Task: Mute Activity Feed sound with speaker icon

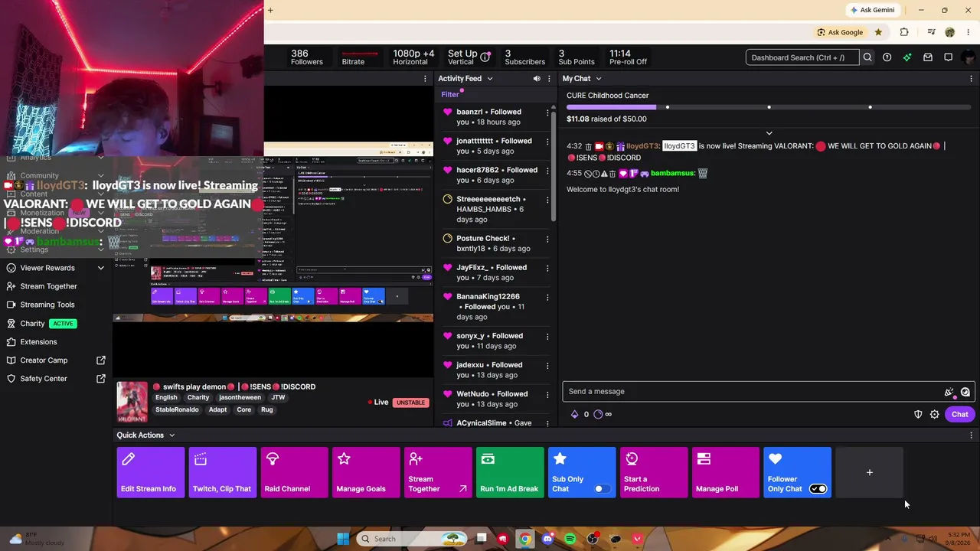Action: tap(537, 79)
